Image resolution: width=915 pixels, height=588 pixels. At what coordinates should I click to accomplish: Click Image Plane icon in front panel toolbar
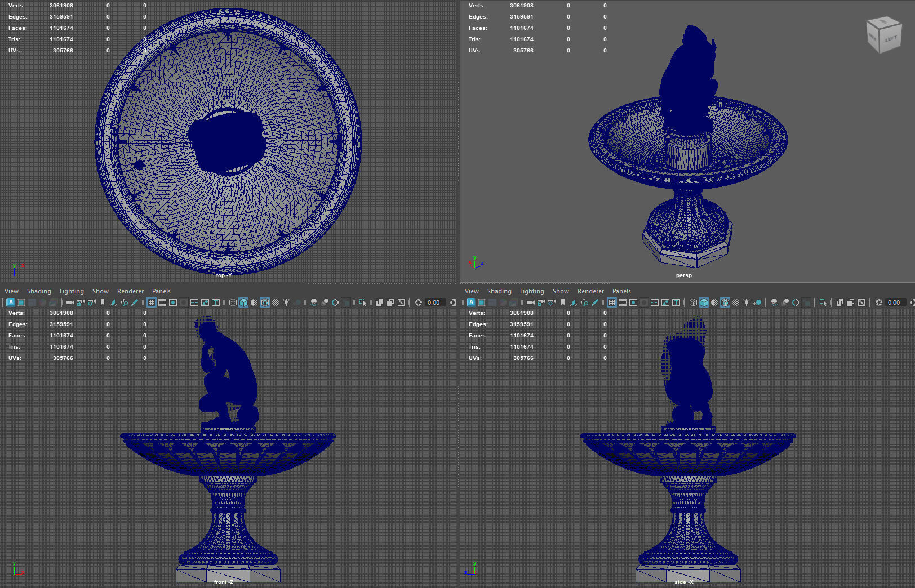click(x=113, y=302)
